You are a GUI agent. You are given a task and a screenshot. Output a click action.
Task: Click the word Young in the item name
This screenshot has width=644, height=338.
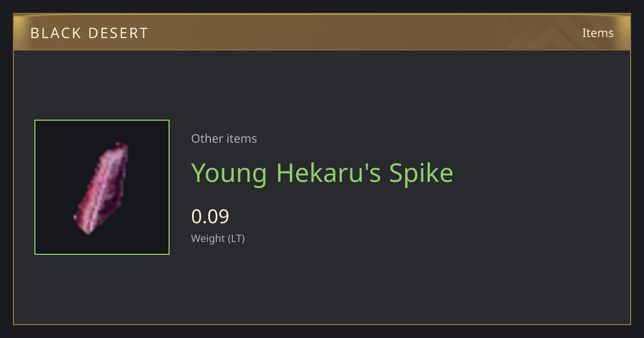[229, 174]
